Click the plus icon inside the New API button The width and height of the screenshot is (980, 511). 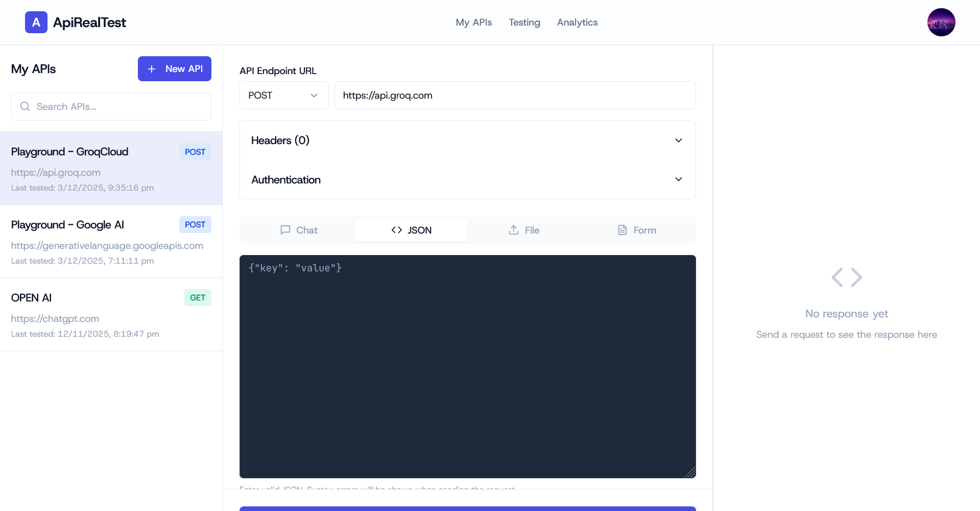(x=152, y=68)
